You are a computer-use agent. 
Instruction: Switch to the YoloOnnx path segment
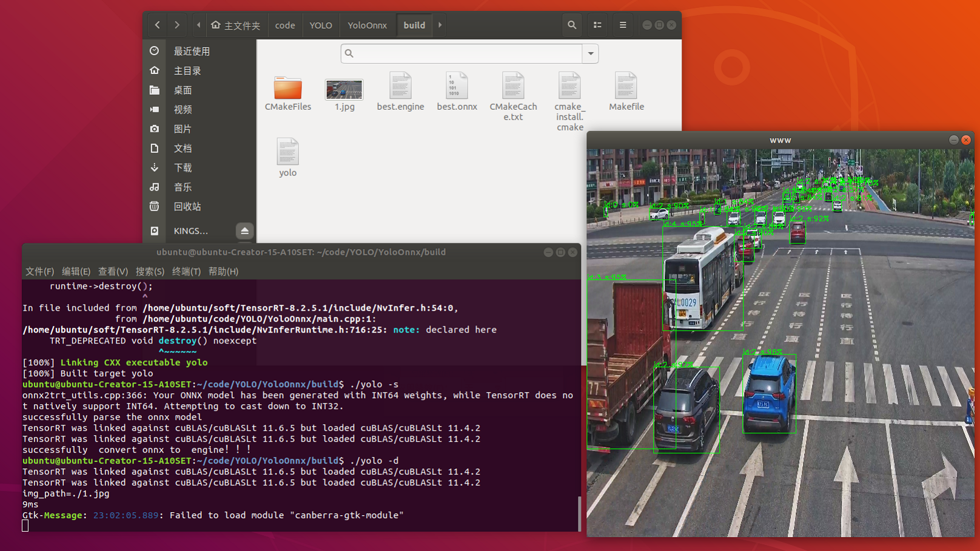[367, 25]
